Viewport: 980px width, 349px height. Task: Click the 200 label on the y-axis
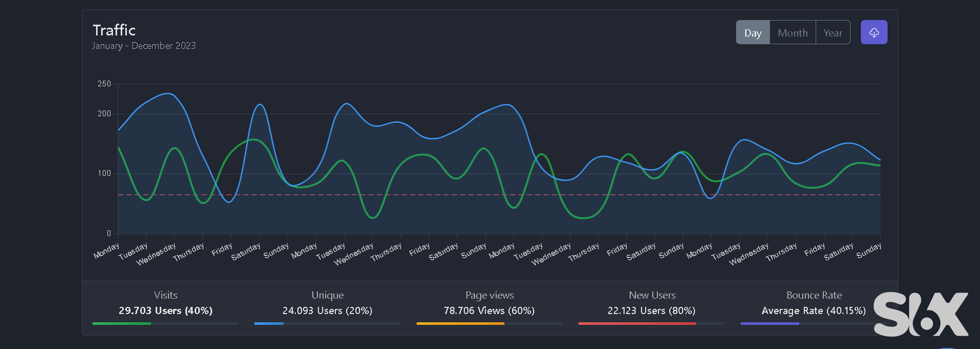(x=104, y=114)
